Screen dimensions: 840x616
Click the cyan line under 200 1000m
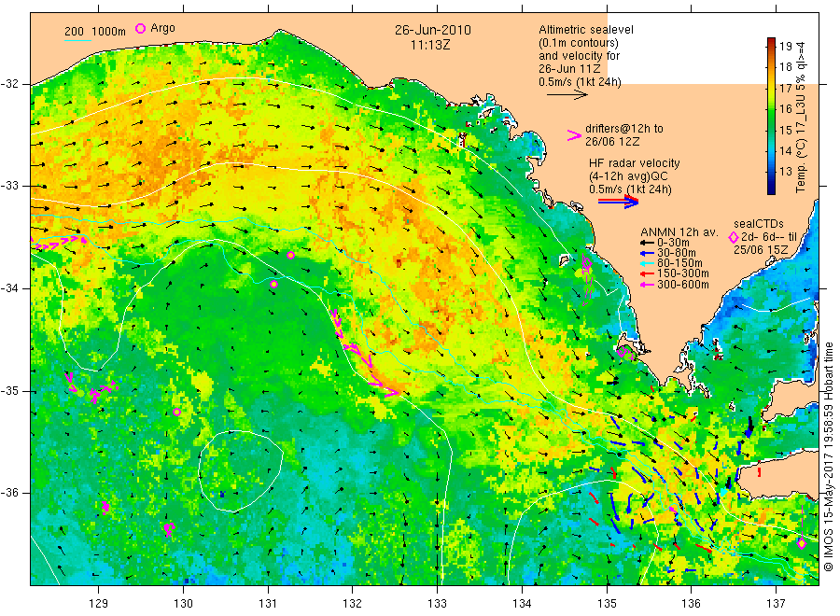pos(77,39)
